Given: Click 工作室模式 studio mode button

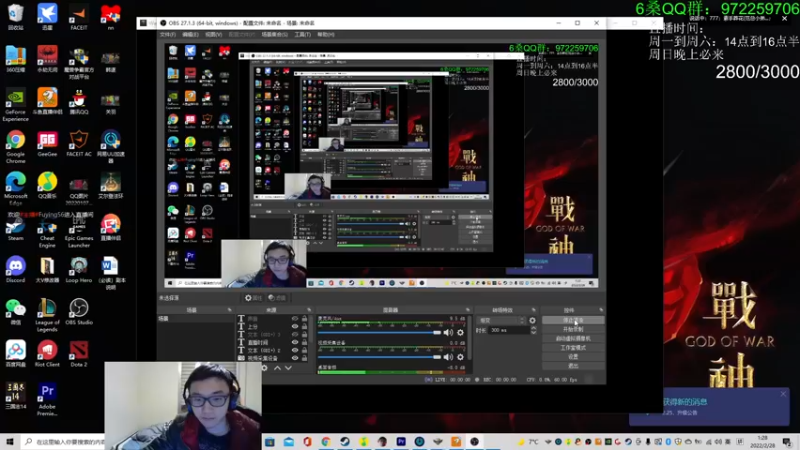Looking at the screenshot, I should 573,348.
